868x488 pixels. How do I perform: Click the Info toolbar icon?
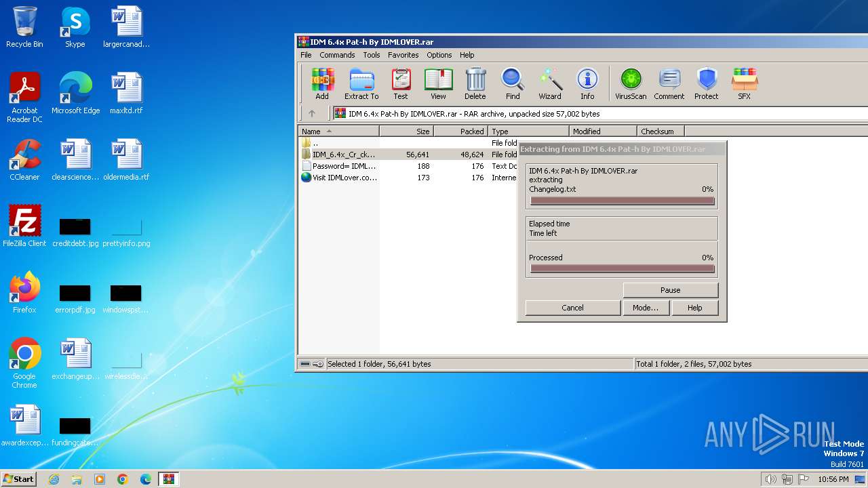pyautogui.click(x=587, y=84)
